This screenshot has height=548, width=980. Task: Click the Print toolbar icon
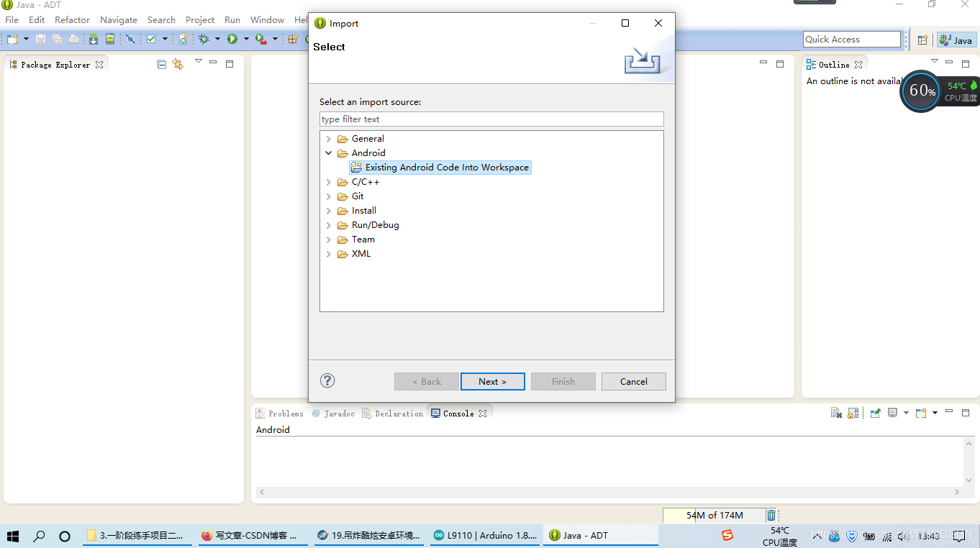click(x=73, y=39)
